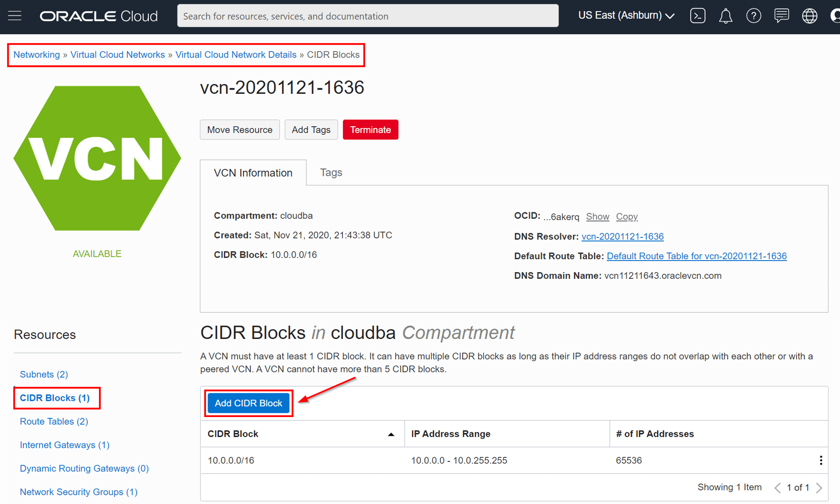Open the navigation hamburger menu
The image size is (840, 504).
click(14, 15)
